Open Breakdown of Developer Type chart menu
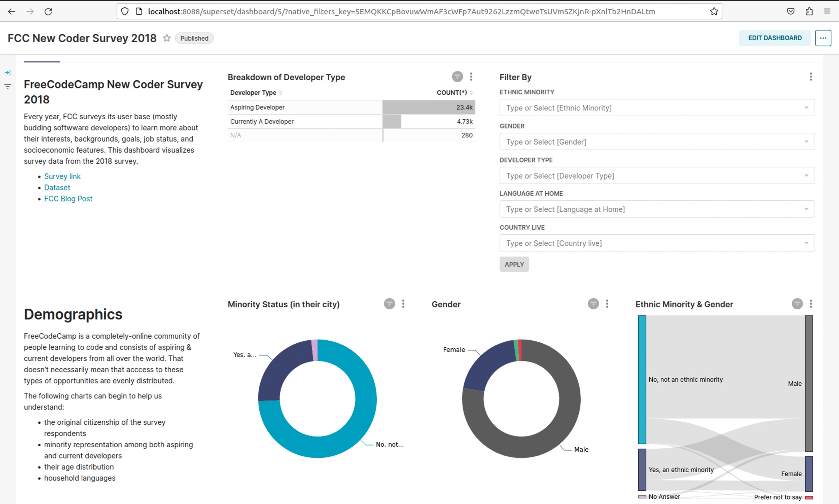The image size is (839, 504). pos(471,77)
